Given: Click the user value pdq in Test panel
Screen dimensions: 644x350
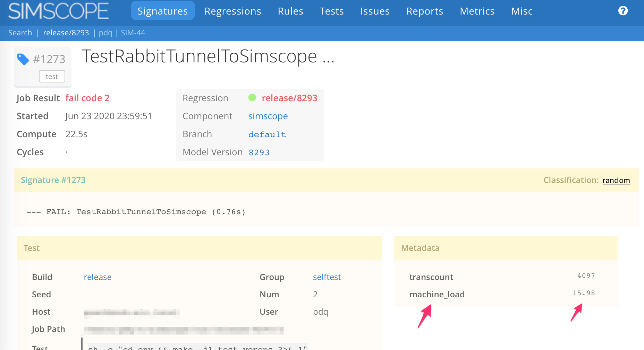Looking at the screenshot, I should pos(320,312).
